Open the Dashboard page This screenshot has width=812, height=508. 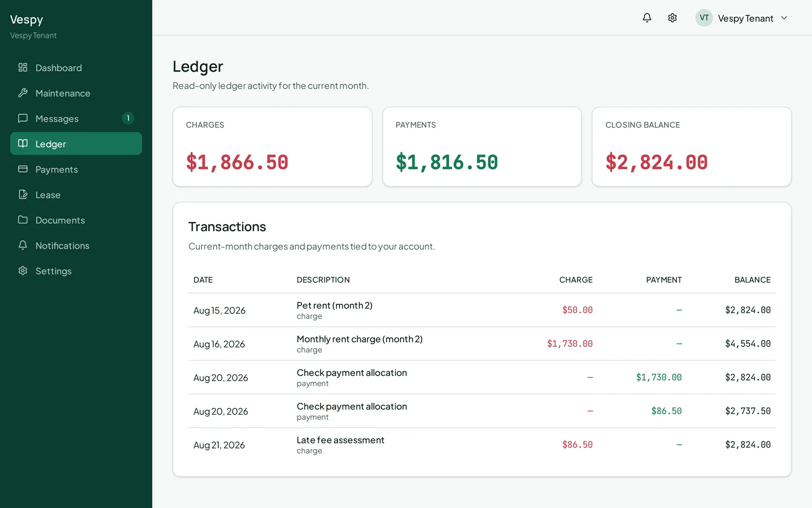pyautogui.click(x=76, y=68)
